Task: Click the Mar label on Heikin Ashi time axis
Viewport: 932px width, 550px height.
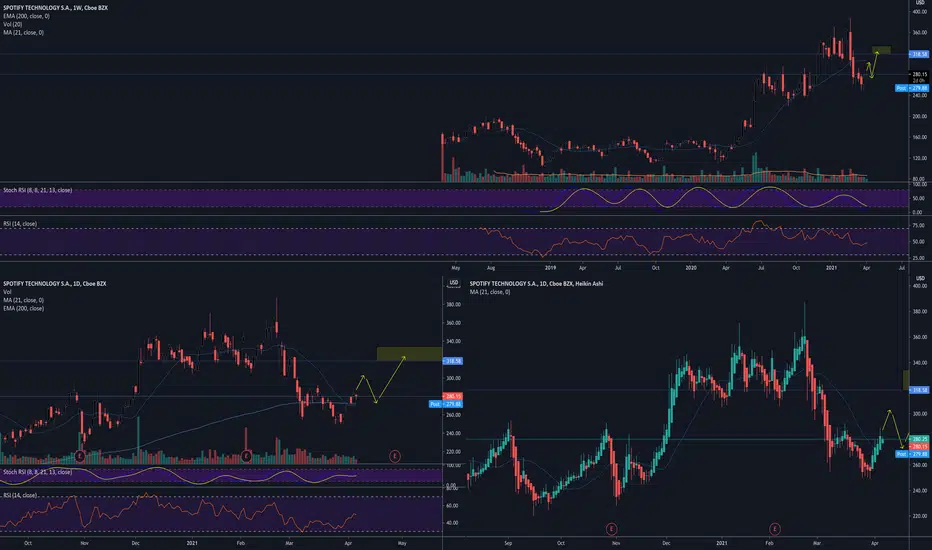Action: tap(817, 543)
